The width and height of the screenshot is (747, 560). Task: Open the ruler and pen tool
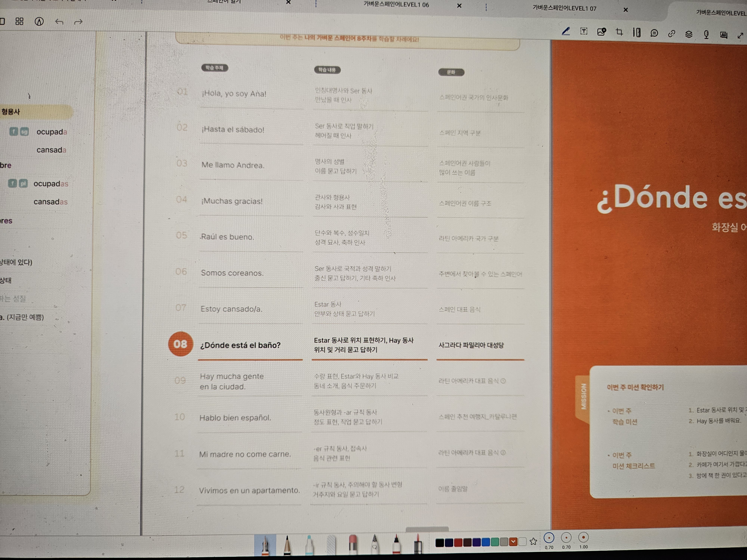coord(637,33)
